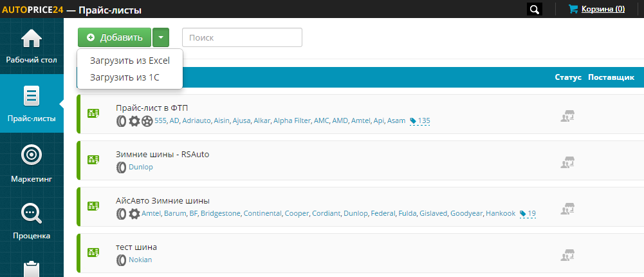Focus the Поиск search field

coord(243,37)
